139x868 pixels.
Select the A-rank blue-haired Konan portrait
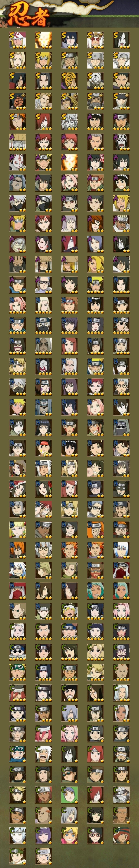[x=96, y=244]
